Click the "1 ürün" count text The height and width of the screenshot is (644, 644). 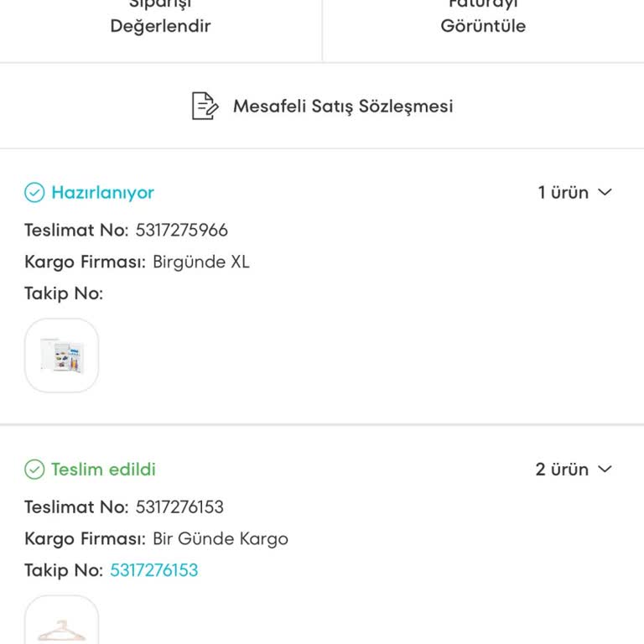pos(563,193)
